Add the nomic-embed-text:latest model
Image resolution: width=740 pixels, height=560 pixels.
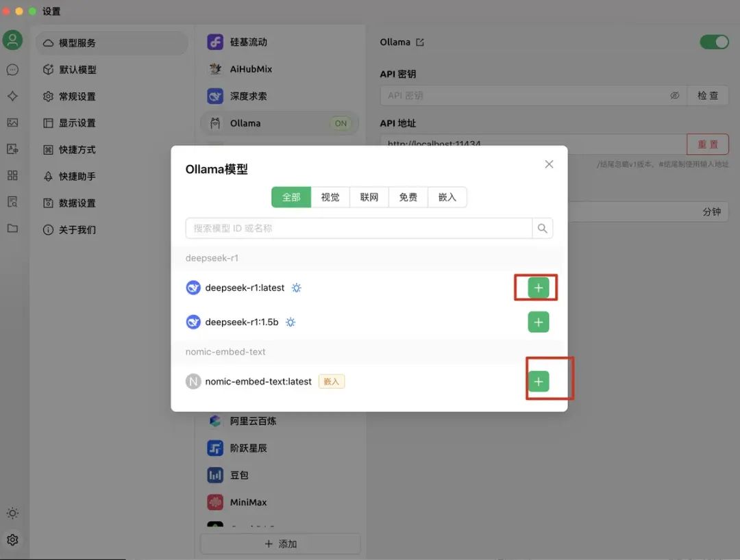tap(538, 381)
